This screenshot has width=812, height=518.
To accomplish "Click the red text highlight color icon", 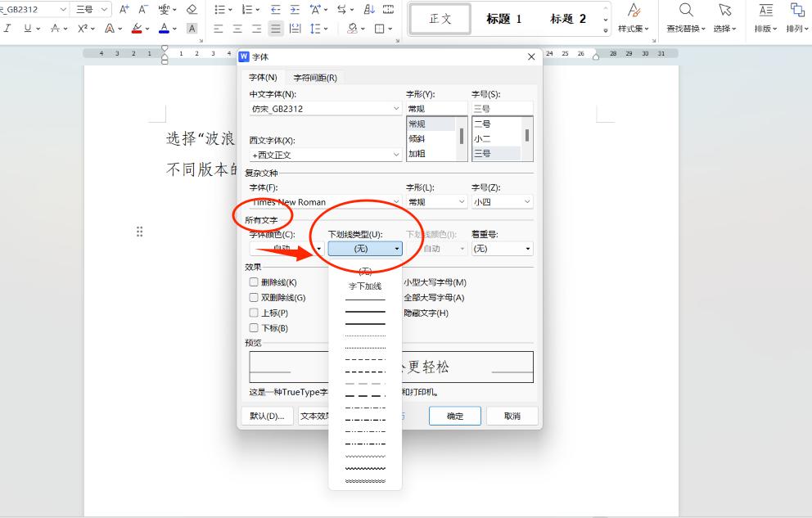I will (x=136, y=28).
